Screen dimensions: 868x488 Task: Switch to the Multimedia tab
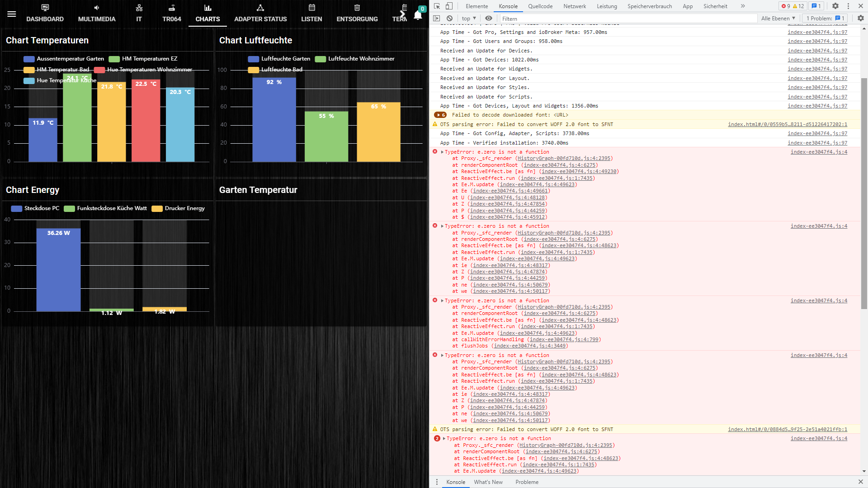pyautogui.click(x=97, y=14)
